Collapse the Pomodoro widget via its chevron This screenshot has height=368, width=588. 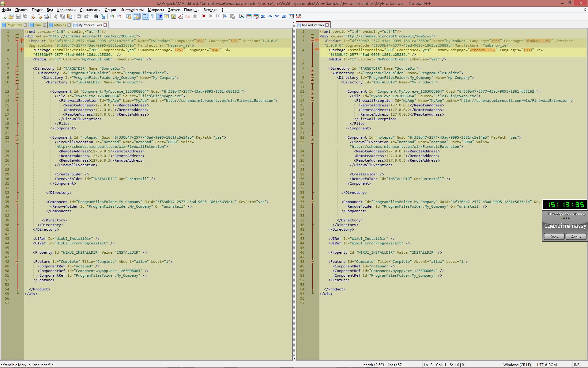click(x=584, y=215)
